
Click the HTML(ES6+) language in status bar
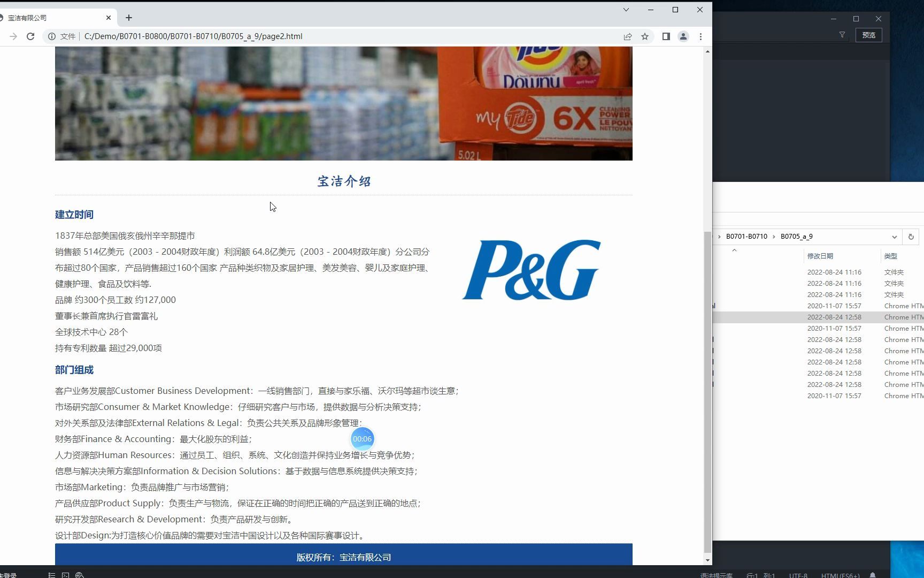tap(840, 575)
